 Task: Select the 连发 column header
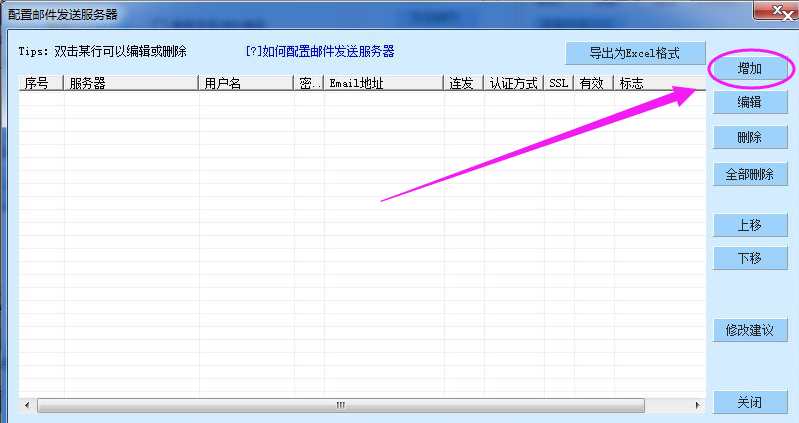(x=464, y=83)
